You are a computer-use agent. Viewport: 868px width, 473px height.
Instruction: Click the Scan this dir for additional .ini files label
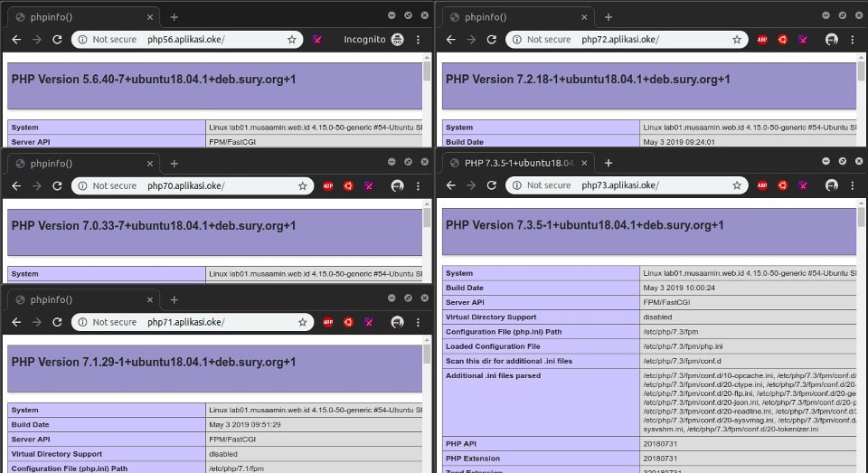click(x=509, y=361)
